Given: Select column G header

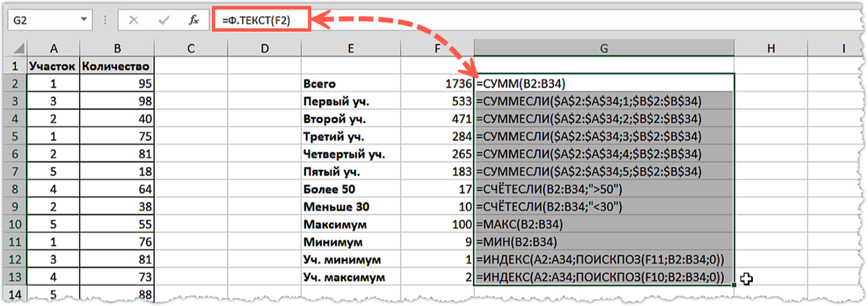Looking at the screenshot, I should click(604, 48).
